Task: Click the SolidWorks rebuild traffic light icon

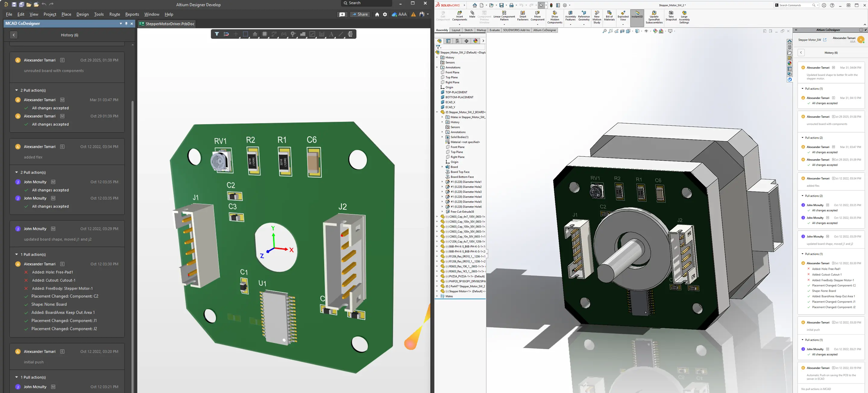Action: click(x=551, y=5)
